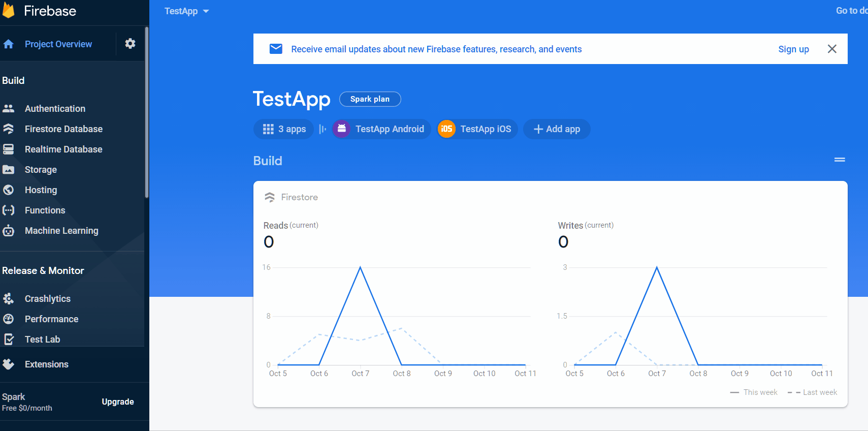This screenshot has height=431, width=868.
Task: Click the TestApp project title heading
Action: [292, 99]
